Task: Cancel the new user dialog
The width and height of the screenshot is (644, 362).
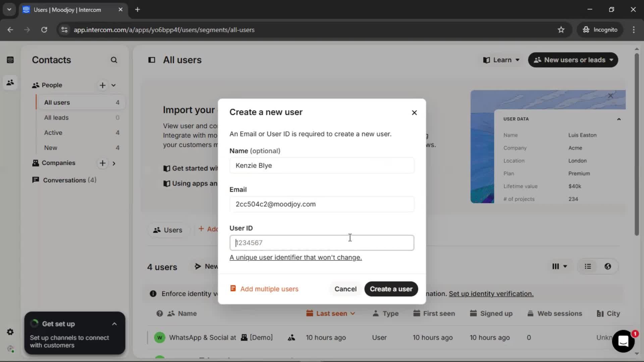Action: tap(345, 289)
